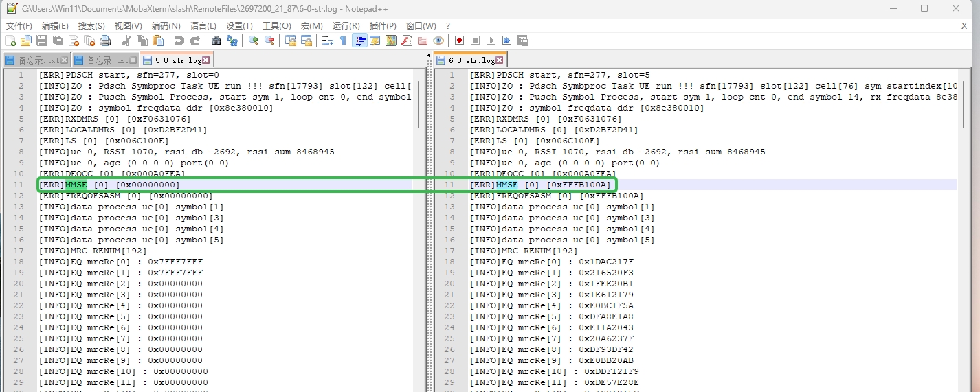980x392 pixels.
Task: Save the current recorded macro icon
Action: [x=522, y=41]
